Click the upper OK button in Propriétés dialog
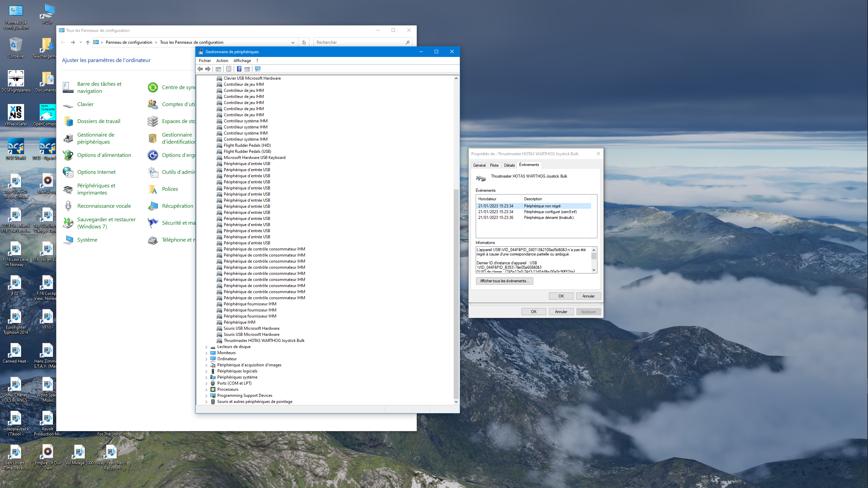Screen dimensions: 868x488 [561, 296]
